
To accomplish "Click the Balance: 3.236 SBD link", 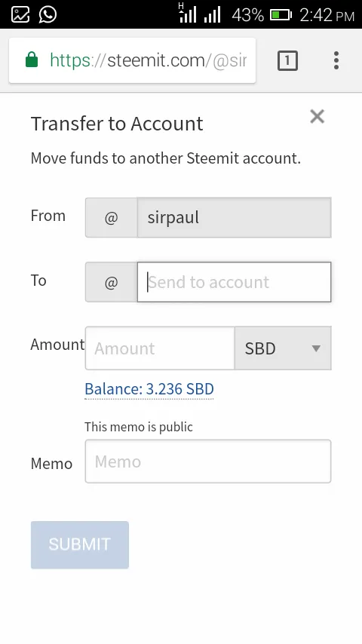I will point(149,389).
